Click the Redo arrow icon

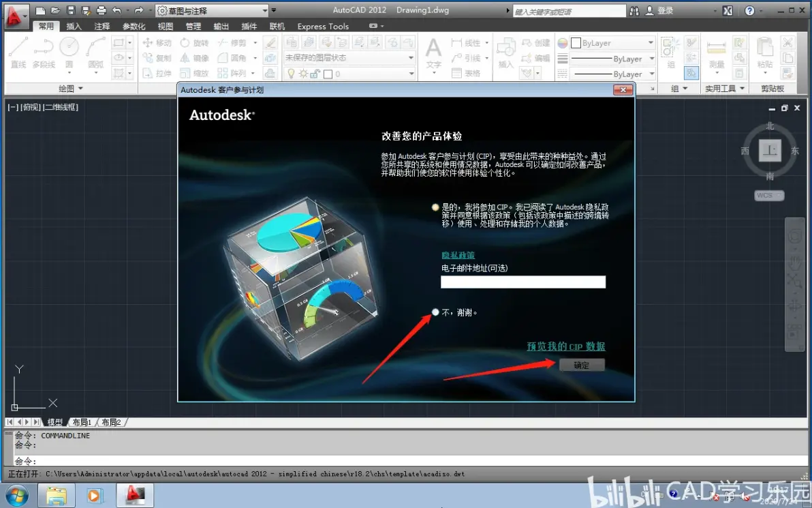[139, 10]
